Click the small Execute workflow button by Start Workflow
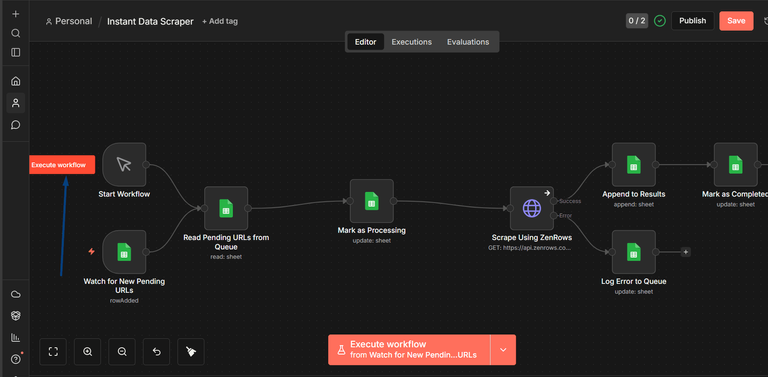Screen dimensions: 768x377 [62, 165]
